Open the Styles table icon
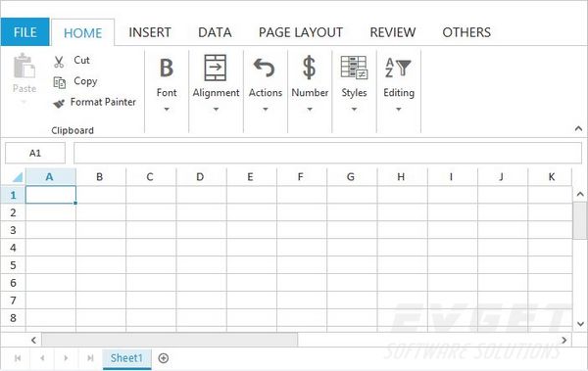The image size is (588, 371). click(354, 68)
